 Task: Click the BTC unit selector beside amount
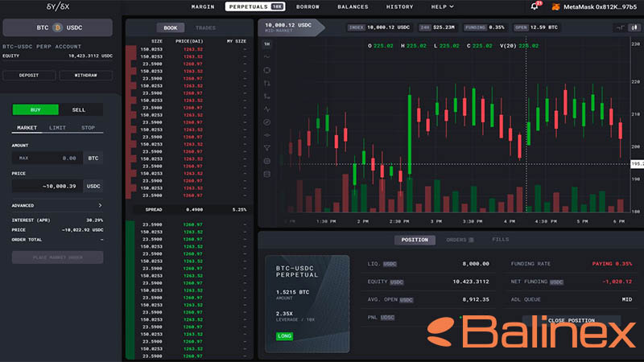93,158
